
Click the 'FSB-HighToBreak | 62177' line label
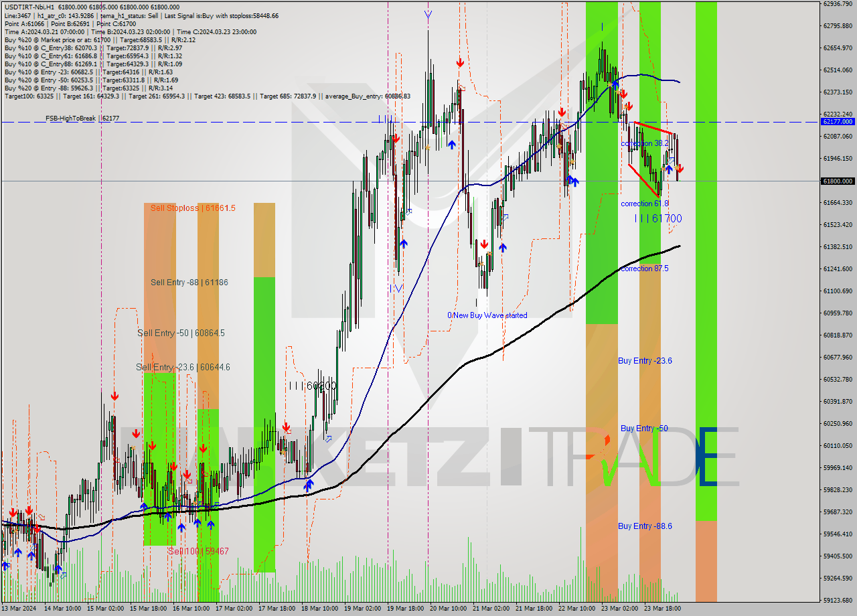point(82,119)
